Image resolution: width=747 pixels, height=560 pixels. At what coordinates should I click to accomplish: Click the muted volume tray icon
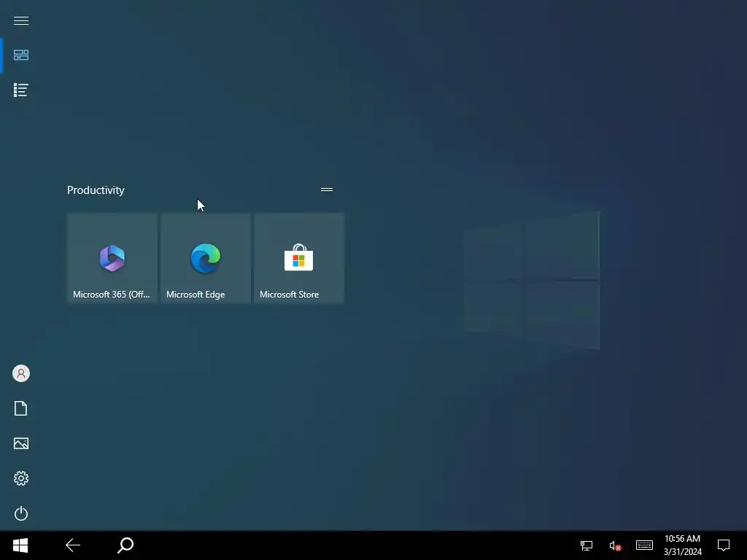615,545
